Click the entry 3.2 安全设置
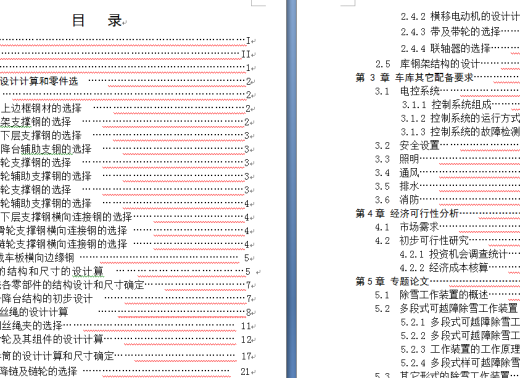The image size is (520, 378). [407, 145]
